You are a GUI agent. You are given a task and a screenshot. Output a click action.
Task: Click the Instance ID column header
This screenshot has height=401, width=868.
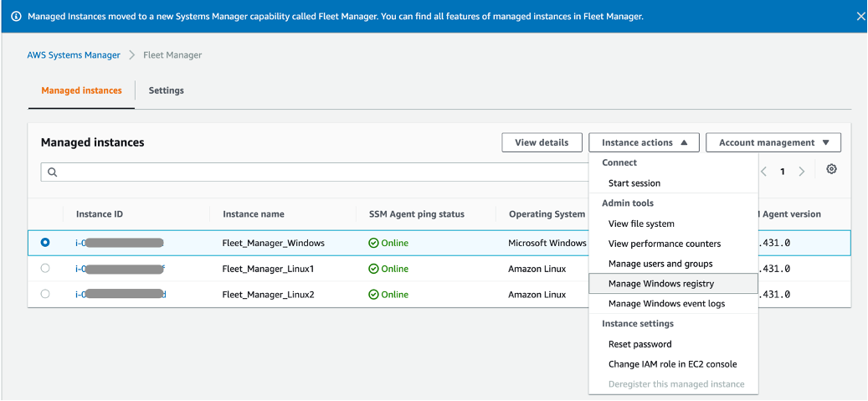(100, 213)
